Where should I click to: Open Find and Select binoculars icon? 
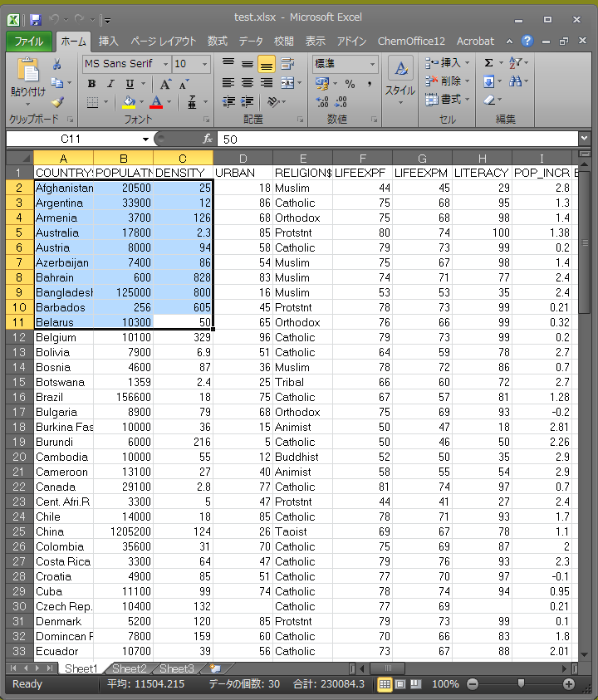pyautogui.click(x=515, y=81)
